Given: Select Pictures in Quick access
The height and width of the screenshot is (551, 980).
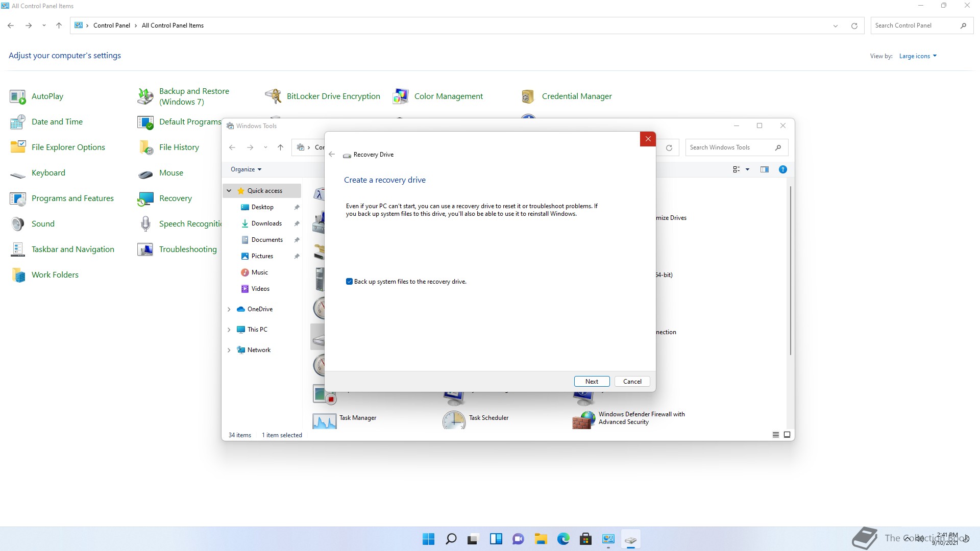Looking at the screenshot, I should point(262,256).
